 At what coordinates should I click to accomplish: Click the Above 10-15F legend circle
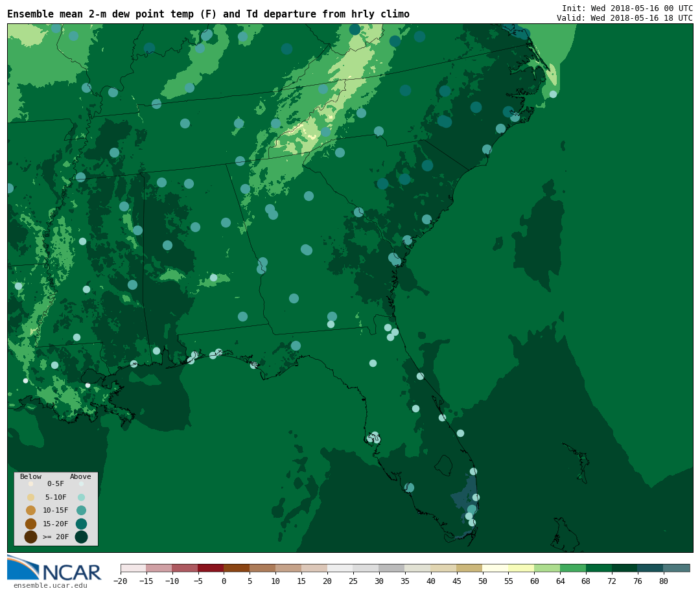coord(81,510)
